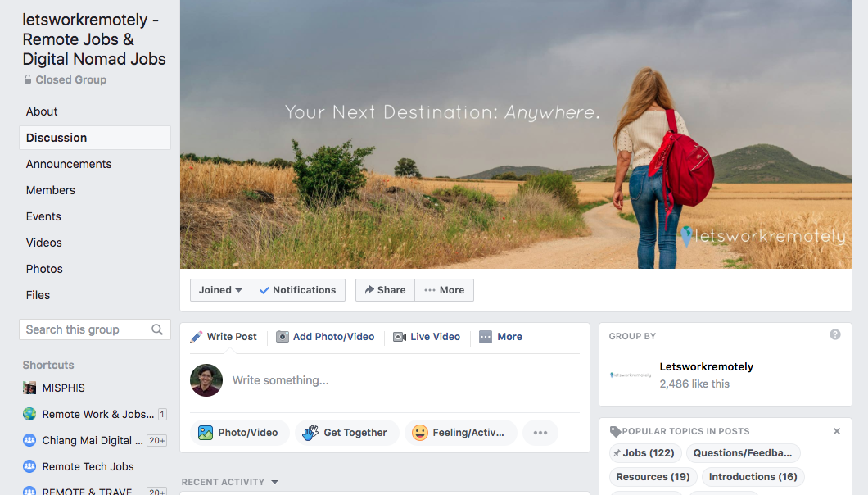Click the Share button
Viewport: 868px width, 495px height.
tap(386, 290)
